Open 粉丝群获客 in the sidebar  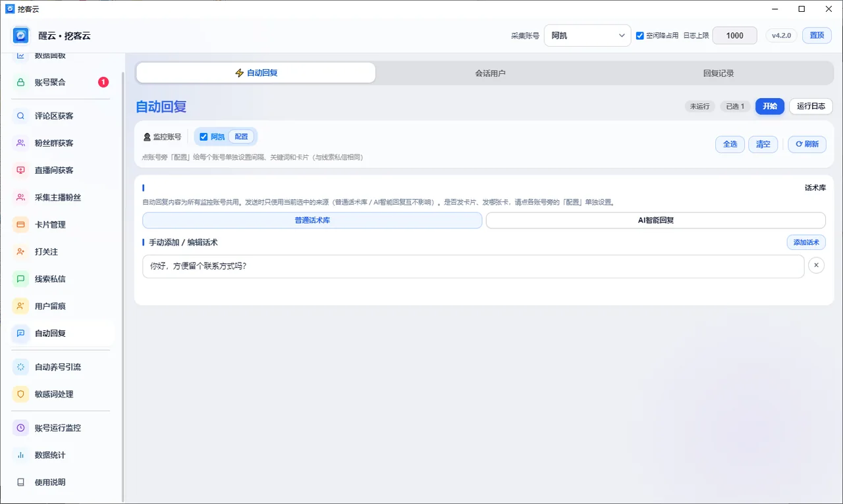(x=63, y=143)
